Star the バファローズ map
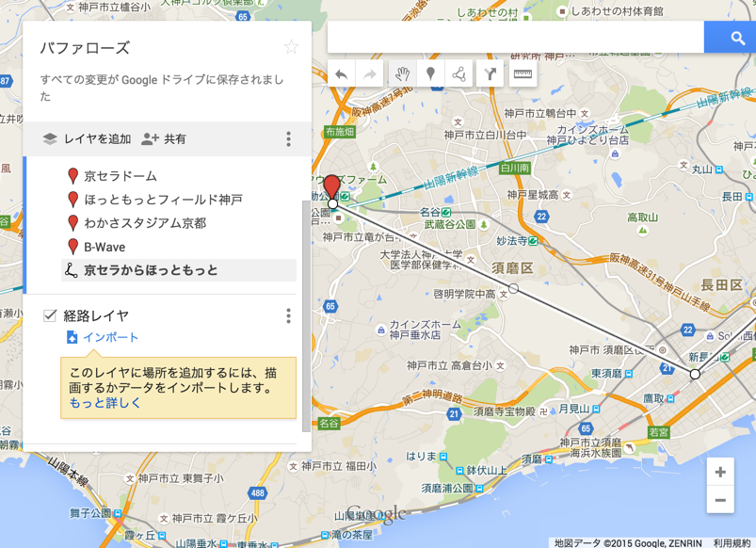This screenshot has width=756, height=548. click(291, 47)
